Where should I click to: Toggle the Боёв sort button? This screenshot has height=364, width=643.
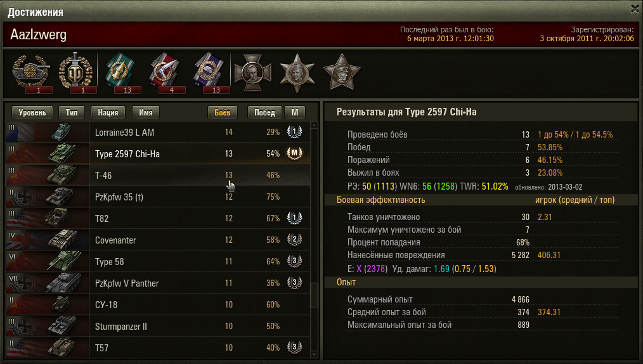pyautogui.click(x=223, y=112)
